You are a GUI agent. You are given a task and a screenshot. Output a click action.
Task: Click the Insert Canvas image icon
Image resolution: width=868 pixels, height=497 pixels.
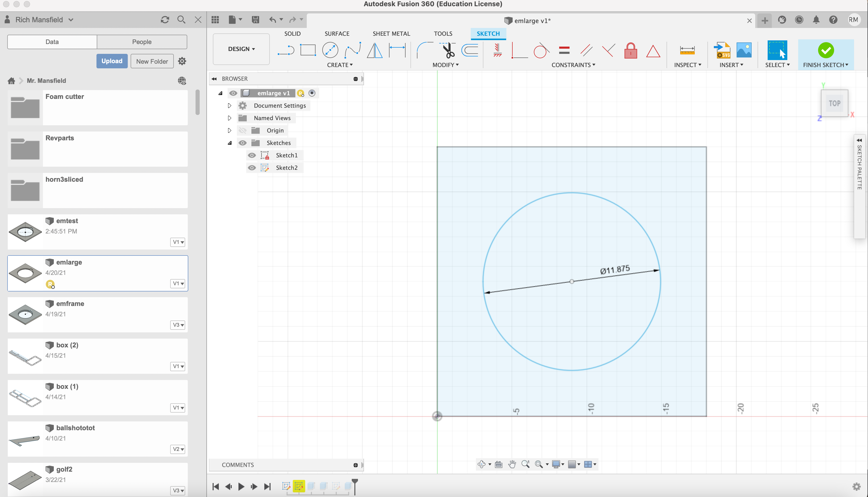(x=744, y=50)
